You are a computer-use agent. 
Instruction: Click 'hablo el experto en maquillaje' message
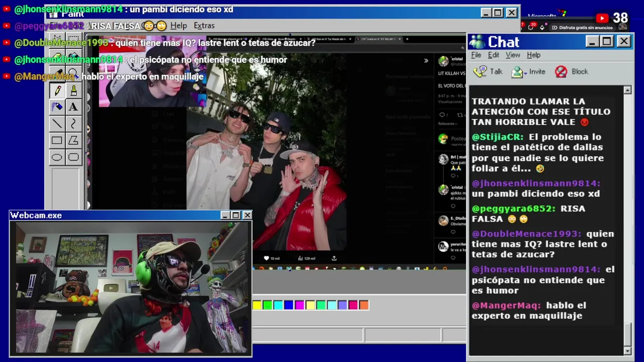(529, 311)
